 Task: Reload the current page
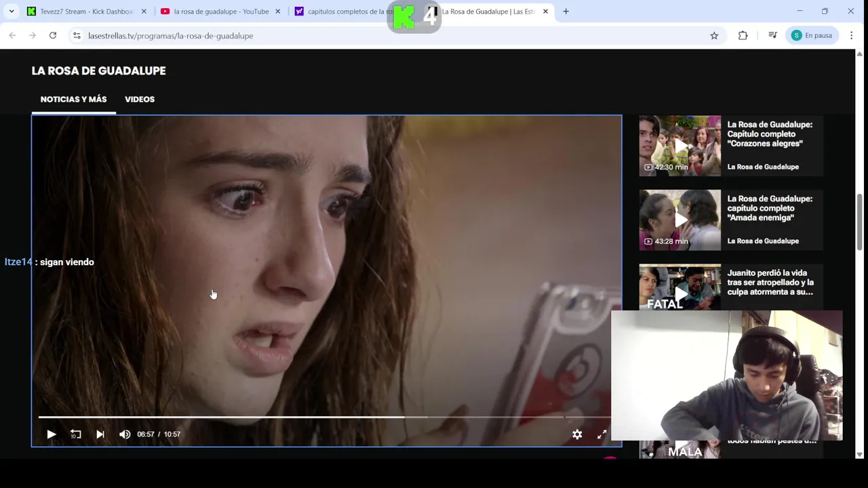click(x=53, y=35)
